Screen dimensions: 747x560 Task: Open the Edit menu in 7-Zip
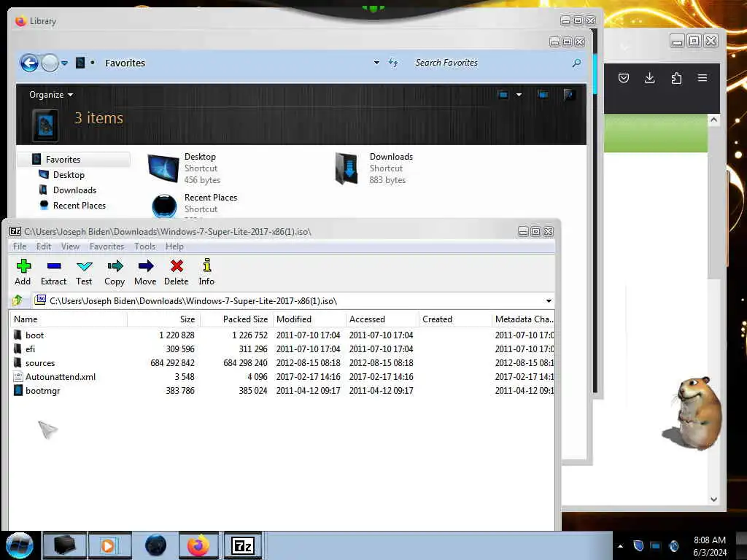pyautogui.click(x=44, y=246)
